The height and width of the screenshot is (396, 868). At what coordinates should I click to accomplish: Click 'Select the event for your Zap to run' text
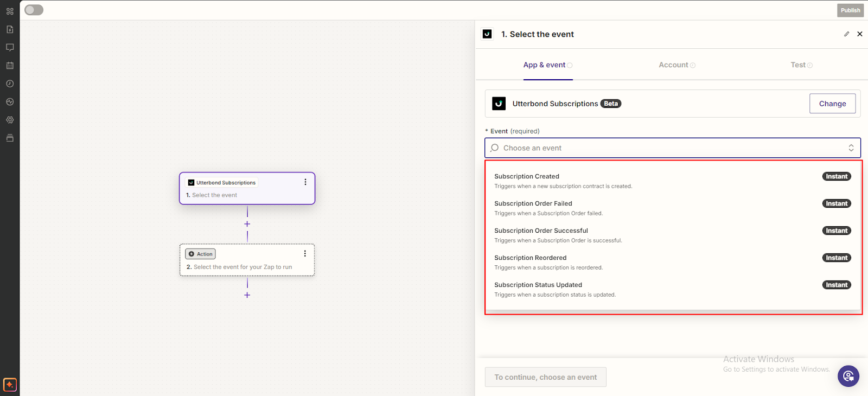point(242,267)
